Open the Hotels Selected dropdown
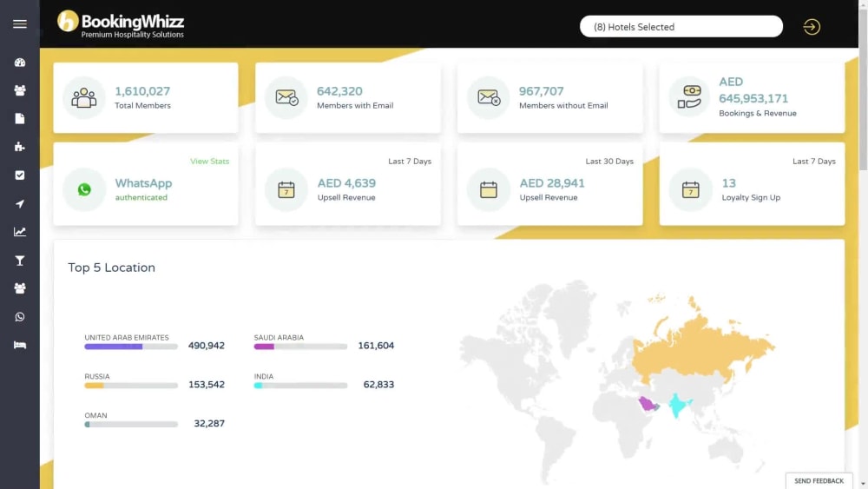The image size is (868, 489). 681,27
